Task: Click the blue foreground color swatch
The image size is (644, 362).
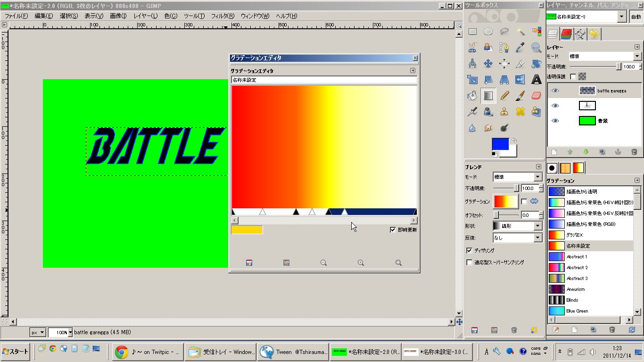Action: 501,144
